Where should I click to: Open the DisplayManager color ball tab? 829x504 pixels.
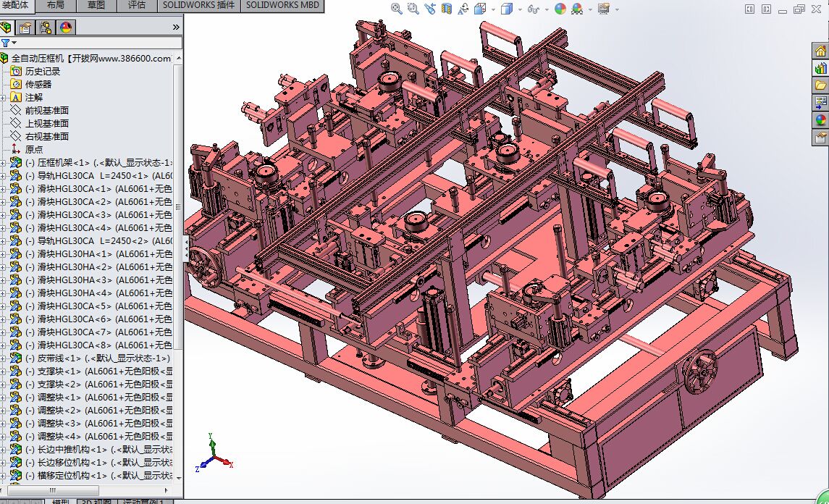coord(66,28)
